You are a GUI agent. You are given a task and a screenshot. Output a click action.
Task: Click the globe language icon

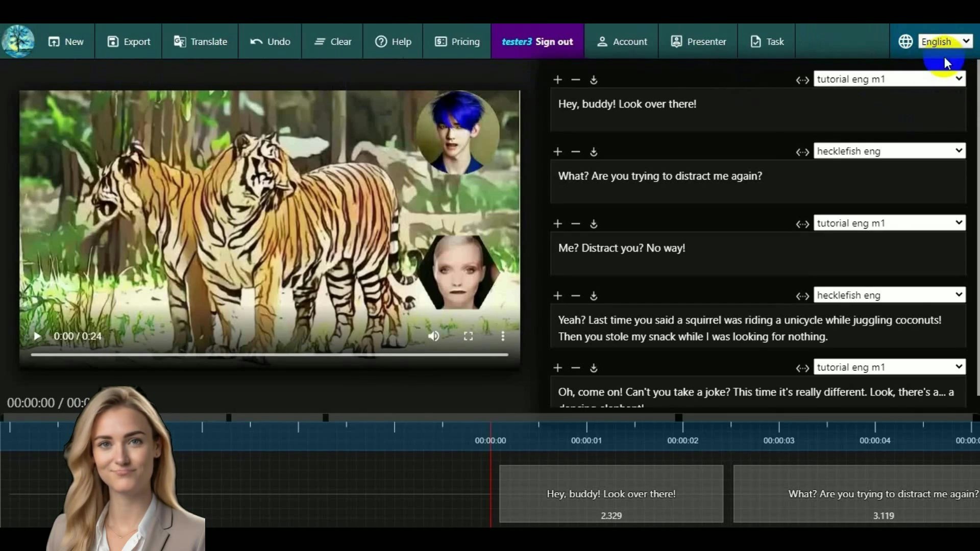(x=905, y=41)
